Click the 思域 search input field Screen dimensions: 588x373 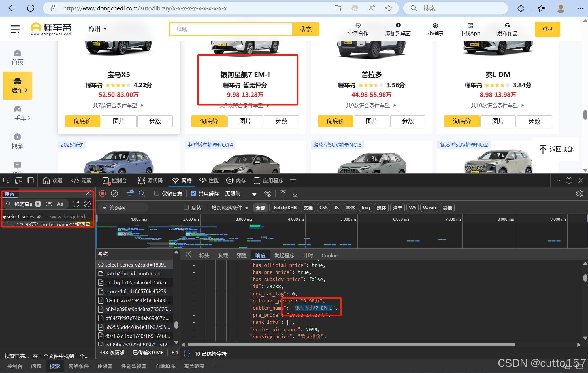pyautogui.click(x=230, y=29)
